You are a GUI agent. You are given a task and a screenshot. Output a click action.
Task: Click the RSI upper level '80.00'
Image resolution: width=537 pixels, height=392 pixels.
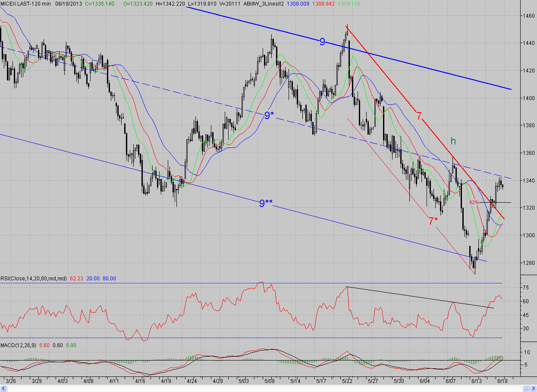click(x=110, y=279)
